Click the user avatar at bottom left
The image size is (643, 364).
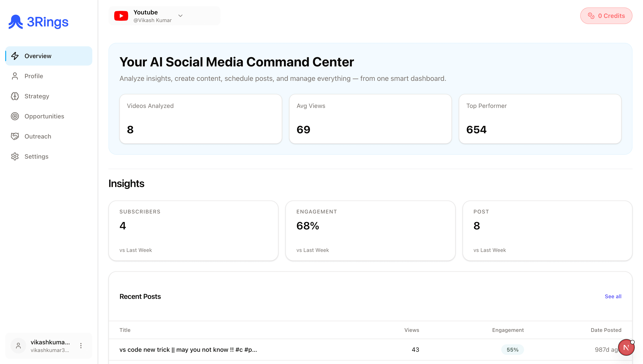click(18, 346)
